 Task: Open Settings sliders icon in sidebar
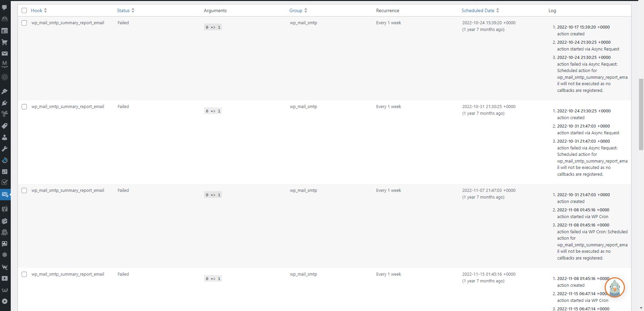pos(5,171)
